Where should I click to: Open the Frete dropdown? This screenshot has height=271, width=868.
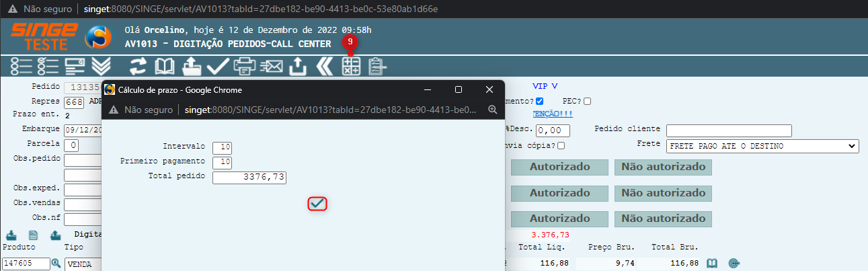pyautogui.click(x=762, y=146)
